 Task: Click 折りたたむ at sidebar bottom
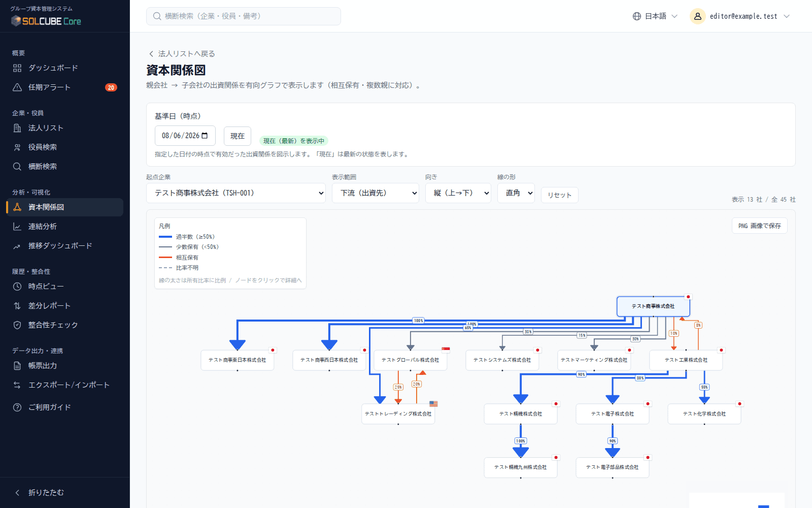pyautogui.click(x=65, y=493)
